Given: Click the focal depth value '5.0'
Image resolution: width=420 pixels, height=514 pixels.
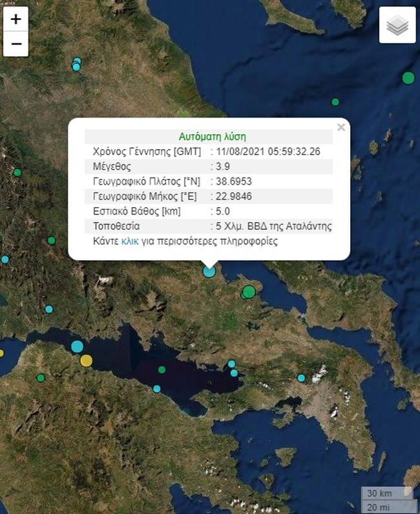Looking at the screenshot, I should (x=223, y=211).
